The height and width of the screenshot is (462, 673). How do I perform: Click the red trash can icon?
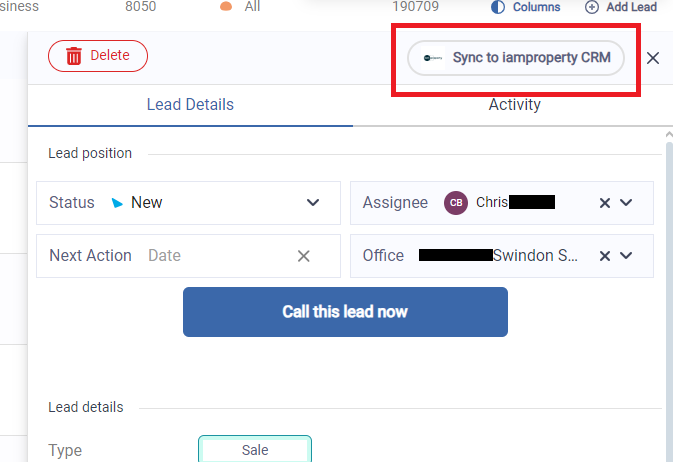(x=74, y=56)
